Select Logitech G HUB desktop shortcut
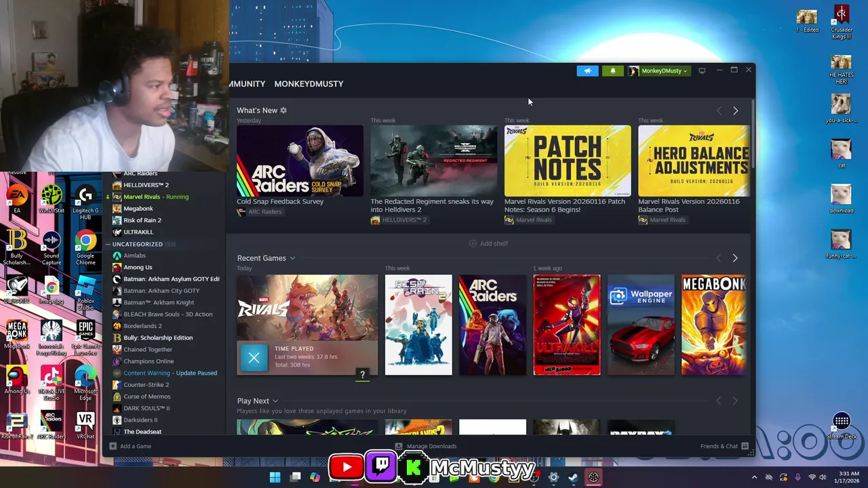868x488 pixels. (x=85, y=203)
